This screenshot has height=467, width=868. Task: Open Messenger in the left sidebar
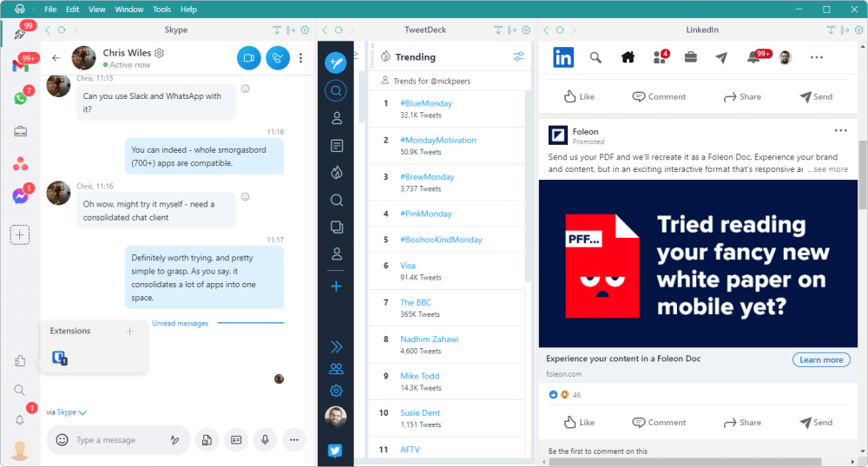(x=19, y=197)
